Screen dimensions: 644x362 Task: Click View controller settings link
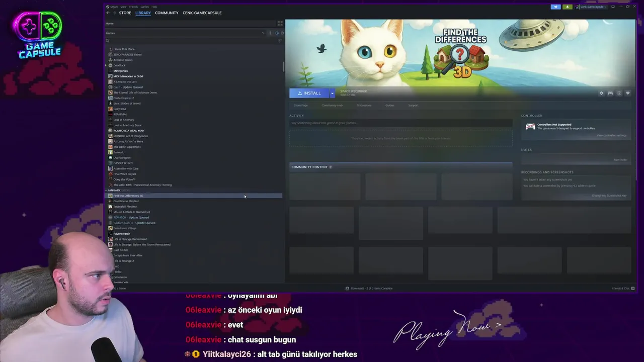click(x=611, y=135)
